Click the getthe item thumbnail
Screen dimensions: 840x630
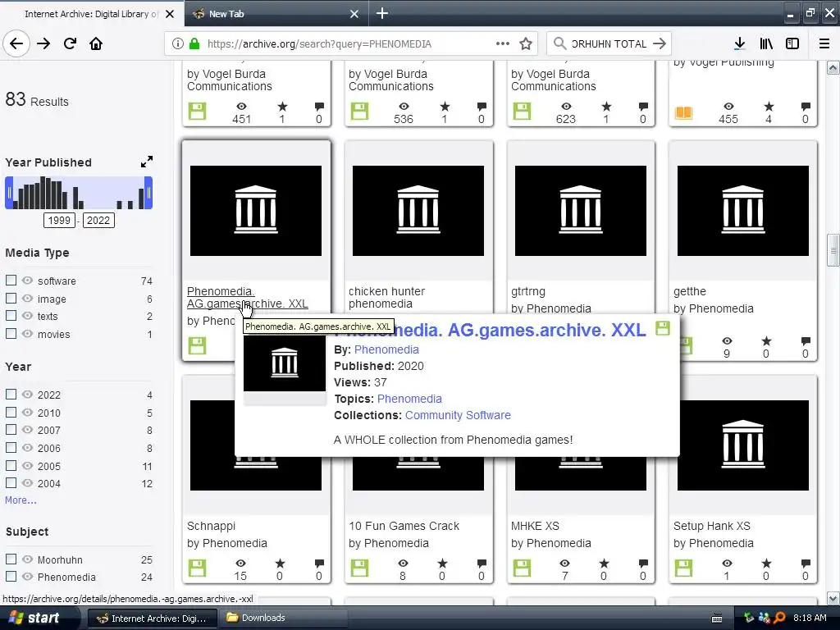click(743, 211)
